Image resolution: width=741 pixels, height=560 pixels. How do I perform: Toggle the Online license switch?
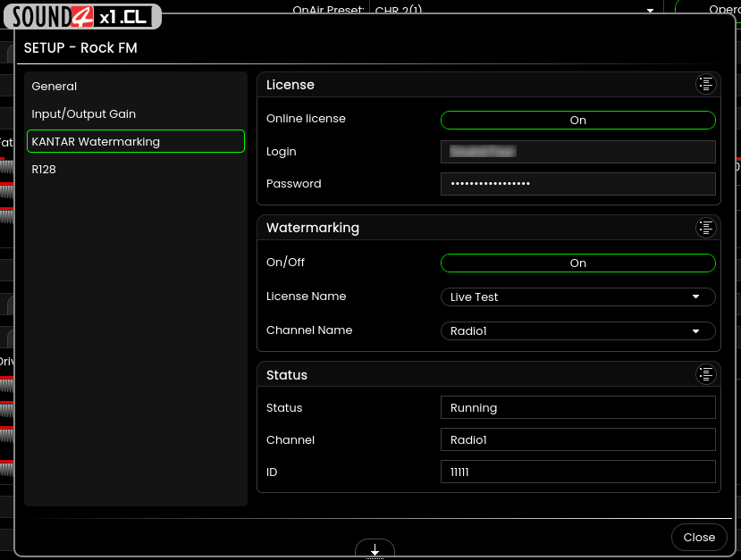[578, 120]
